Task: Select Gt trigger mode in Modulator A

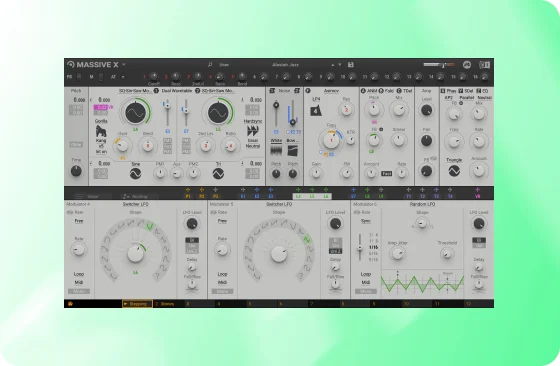Action: 192,240
